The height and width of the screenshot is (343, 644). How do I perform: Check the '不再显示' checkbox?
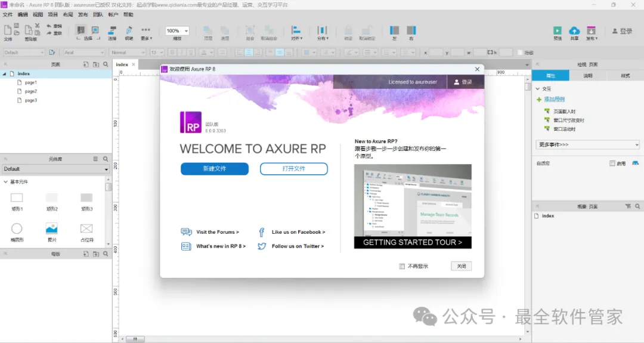click(402, 266)
